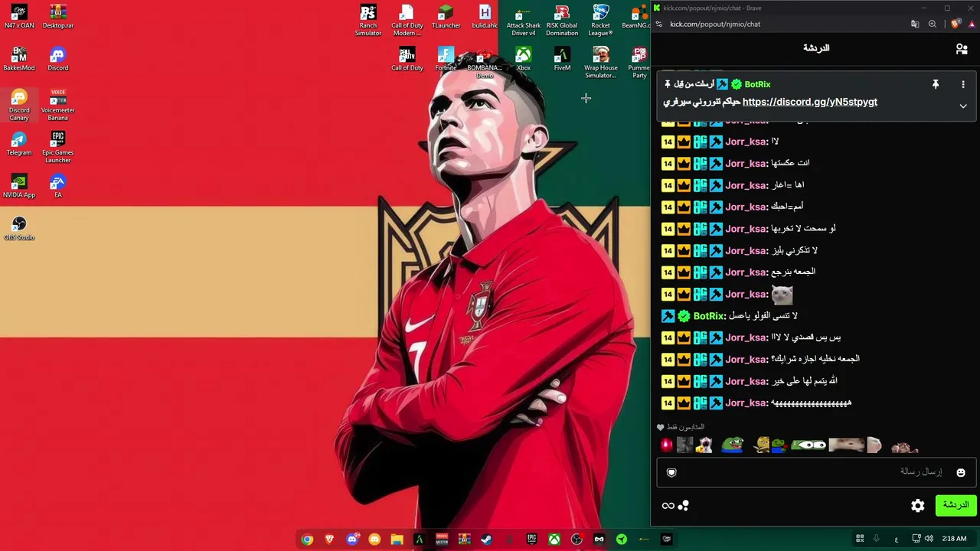Open the TLauncher desktop shortcut
This screenshot has height=551, width=980.
(446, 17)
